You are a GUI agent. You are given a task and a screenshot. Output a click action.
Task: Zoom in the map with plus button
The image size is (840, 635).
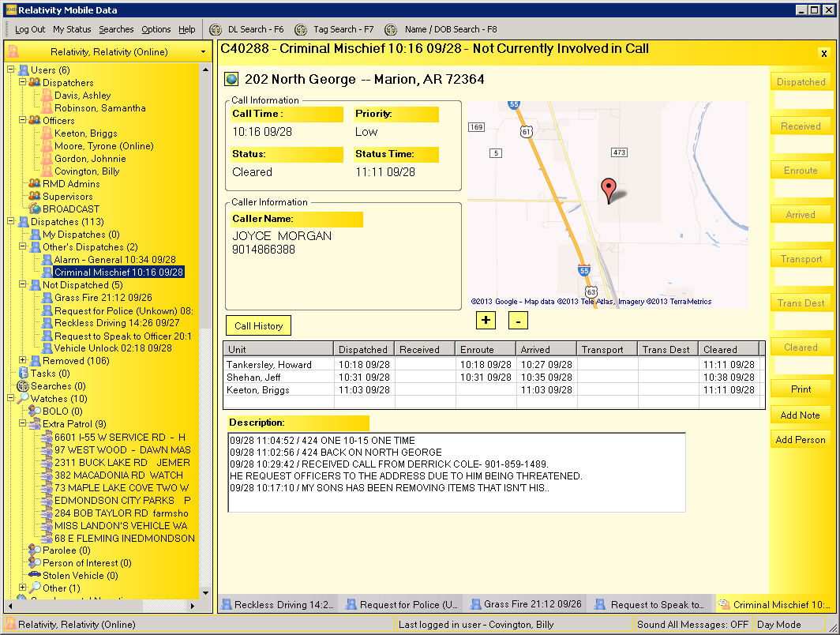click(x=486, y=321)
